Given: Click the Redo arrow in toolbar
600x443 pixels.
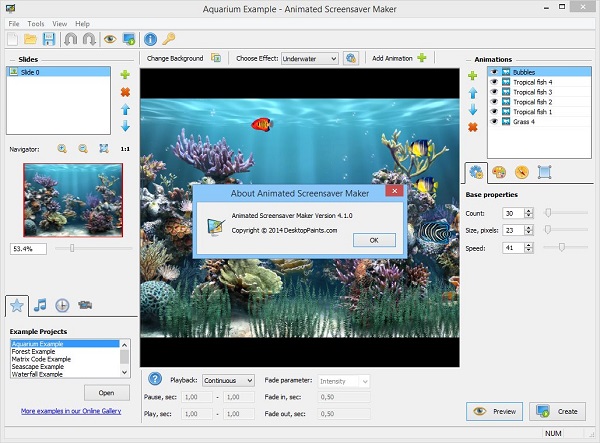Looking at the screenshot, I should 89,39.
